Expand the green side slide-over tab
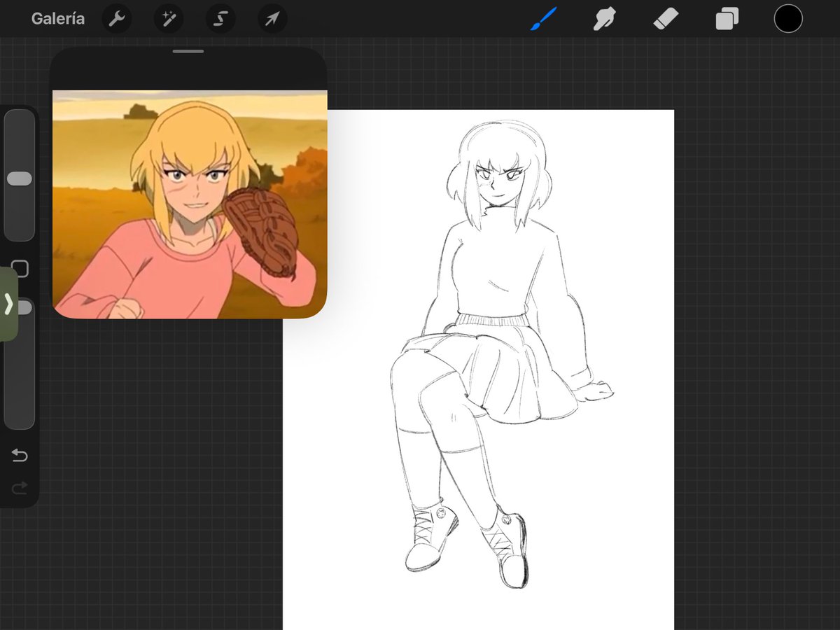The height and width of the screenshot is (630, 840). point(8,304)
